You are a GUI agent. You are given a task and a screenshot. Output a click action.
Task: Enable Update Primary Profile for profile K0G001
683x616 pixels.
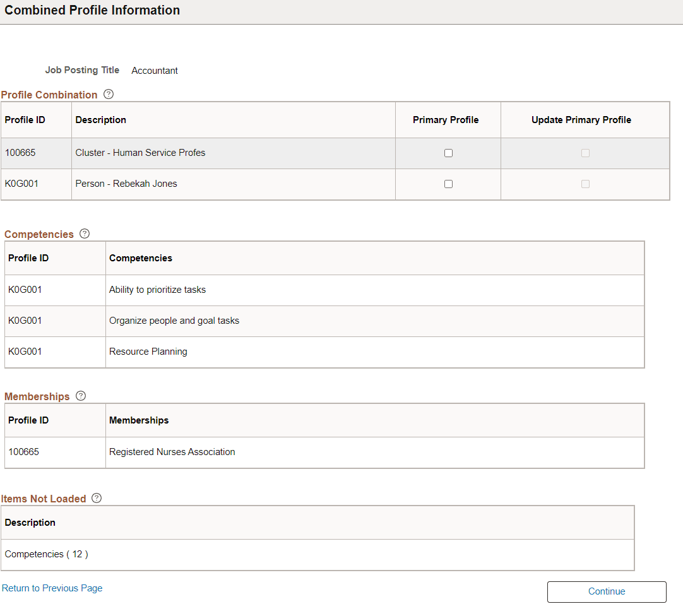click(585, 184)
